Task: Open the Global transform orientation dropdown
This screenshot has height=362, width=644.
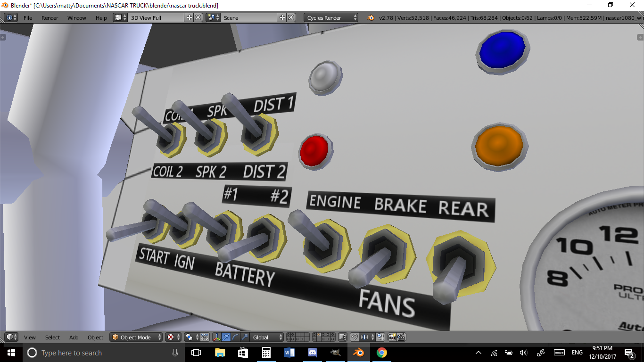Action: coord(267,337)
